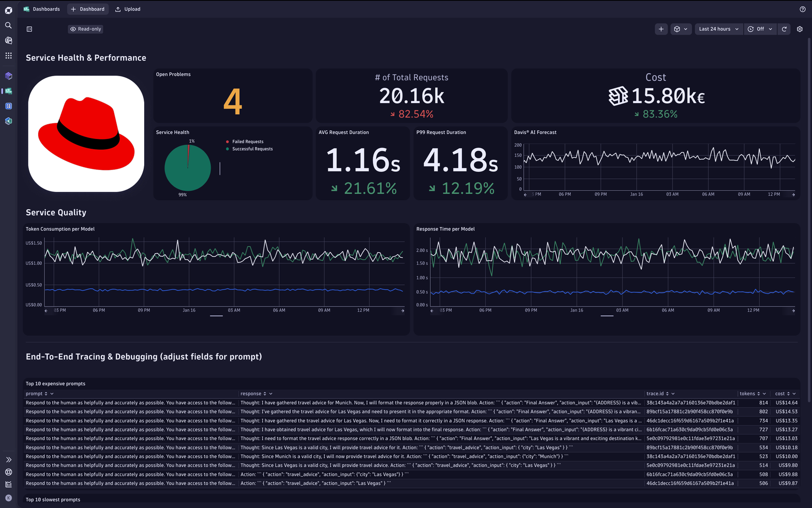Add a new tile with the plus button
Viewport: 812px width, 508px height.
[661, 29]
